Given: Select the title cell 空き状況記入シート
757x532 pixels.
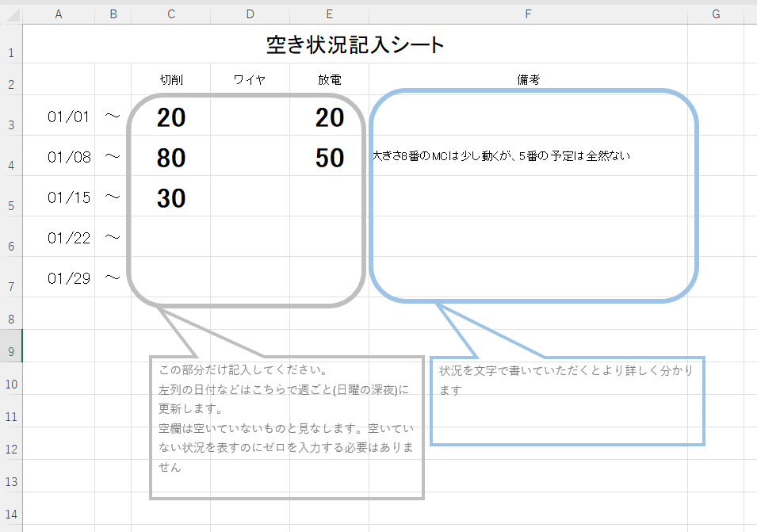Looking at the screenshot, I should click(x=355, y=45).
